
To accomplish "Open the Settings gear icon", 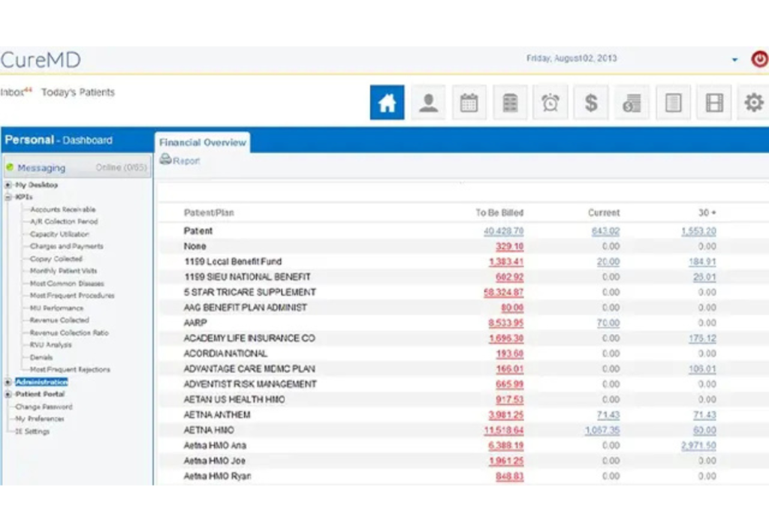I will tap(754, 102).
